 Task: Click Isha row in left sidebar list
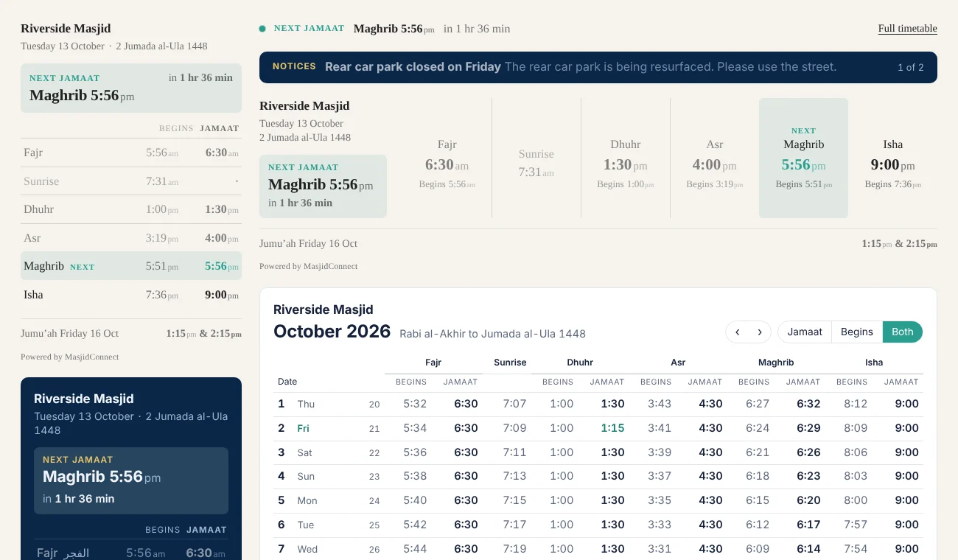tap(131, 295)
